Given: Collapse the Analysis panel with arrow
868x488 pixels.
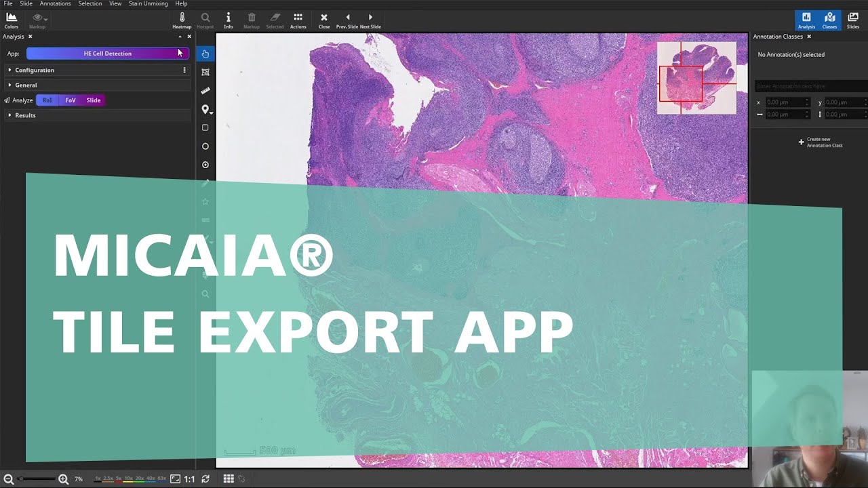Looking at the screenshot, I should [x=180, y=37].
